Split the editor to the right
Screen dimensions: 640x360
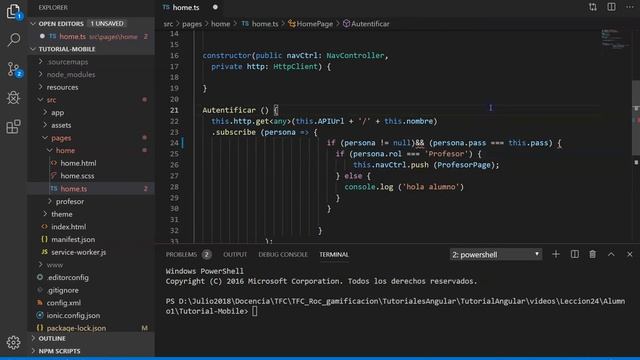click(611, 7)
